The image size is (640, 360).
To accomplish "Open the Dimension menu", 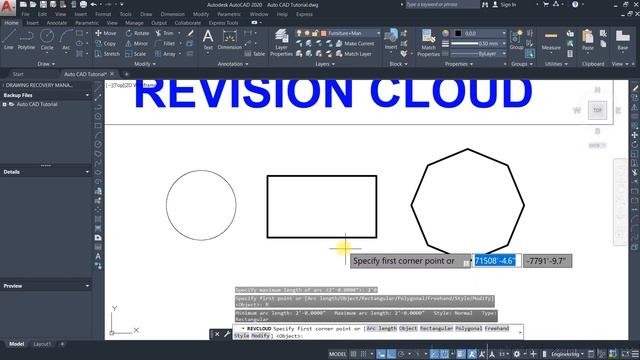I will click(x=172, y=14).
